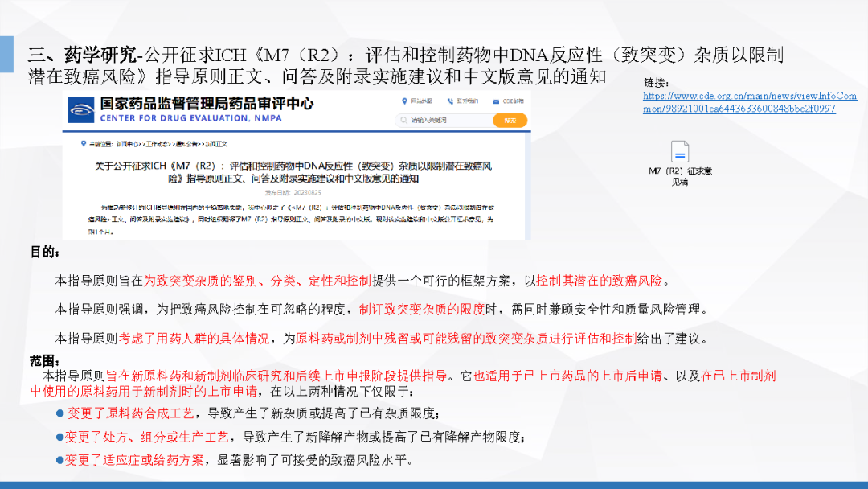The width and height of the screenshot is (868, 489).
Task: Click the 目的 section heading
Action: point(45,253)
